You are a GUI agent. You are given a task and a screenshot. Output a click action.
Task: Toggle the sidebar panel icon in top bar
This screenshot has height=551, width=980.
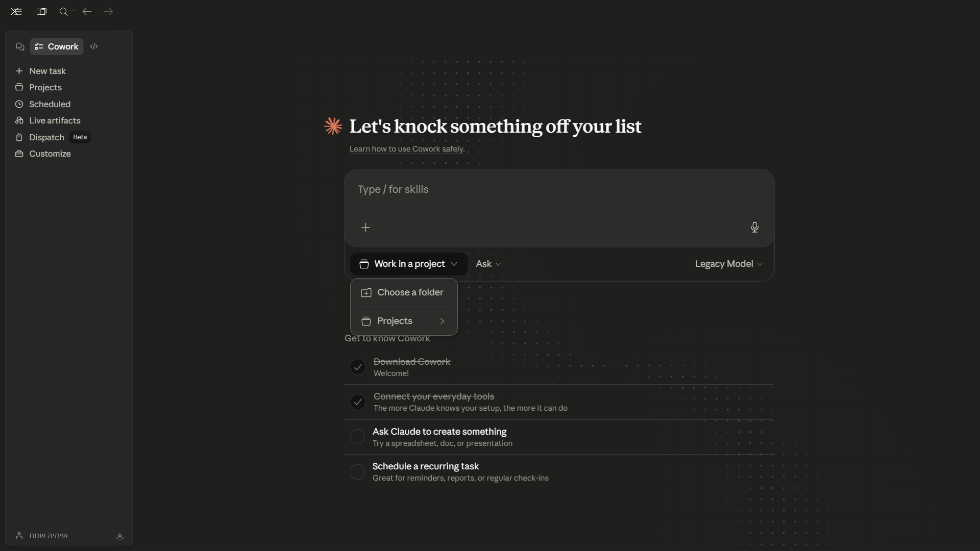pos(42,12)
